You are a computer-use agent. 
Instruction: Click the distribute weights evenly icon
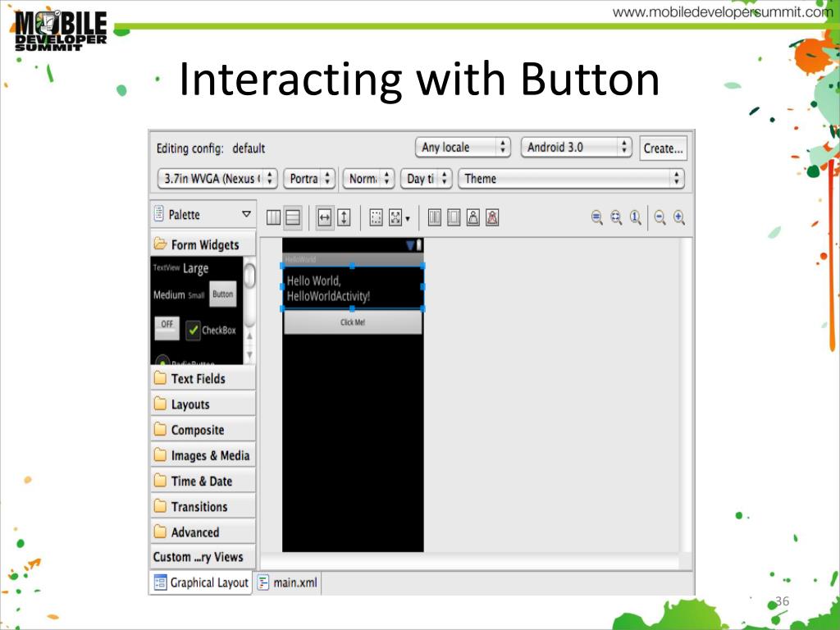(x=435, y=217)
